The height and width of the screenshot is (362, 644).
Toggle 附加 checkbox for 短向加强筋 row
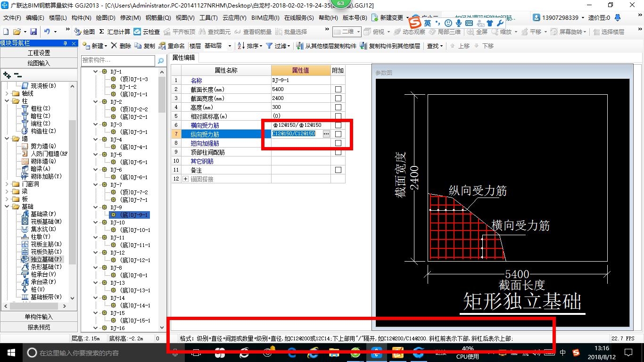pos(338,143)
